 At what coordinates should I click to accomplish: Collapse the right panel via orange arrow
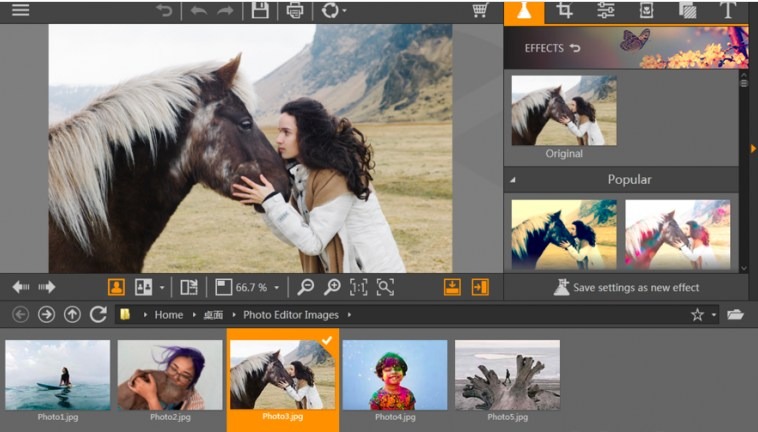point(753,149)
